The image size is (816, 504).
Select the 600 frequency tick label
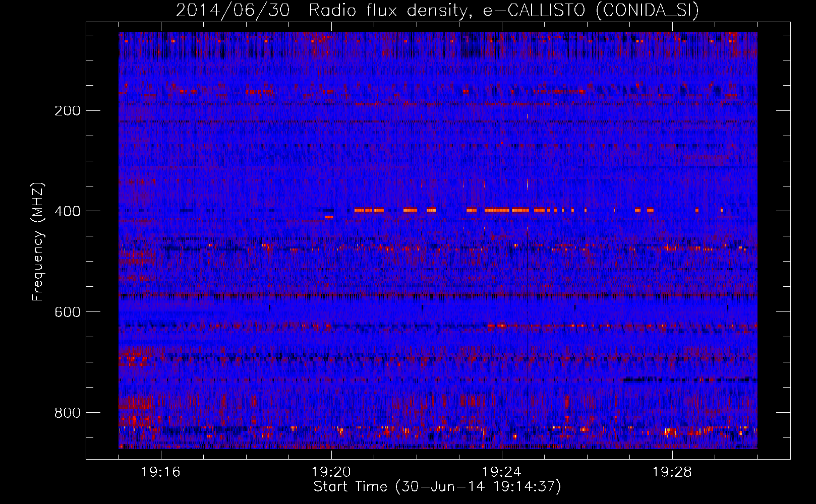(67, 312)
